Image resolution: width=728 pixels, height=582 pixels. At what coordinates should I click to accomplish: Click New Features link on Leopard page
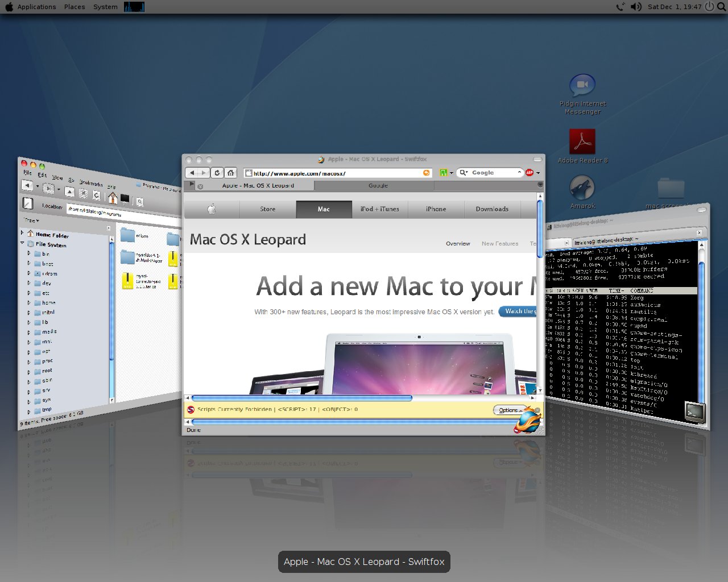[500, 244]
